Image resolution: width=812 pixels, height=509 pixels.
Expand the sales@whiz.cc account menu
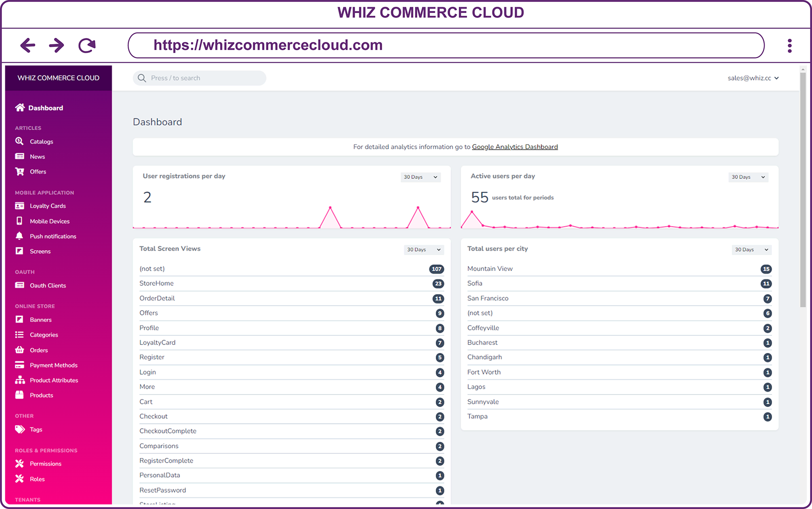coord(753,78)
